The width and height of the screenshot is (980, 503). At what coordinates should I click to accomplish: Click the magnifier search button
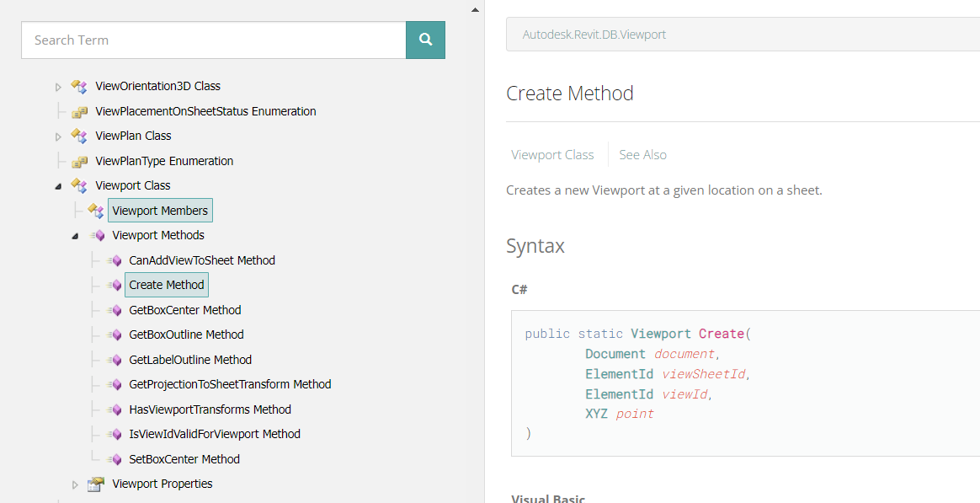pyautogui.click(x=425, y=40)
